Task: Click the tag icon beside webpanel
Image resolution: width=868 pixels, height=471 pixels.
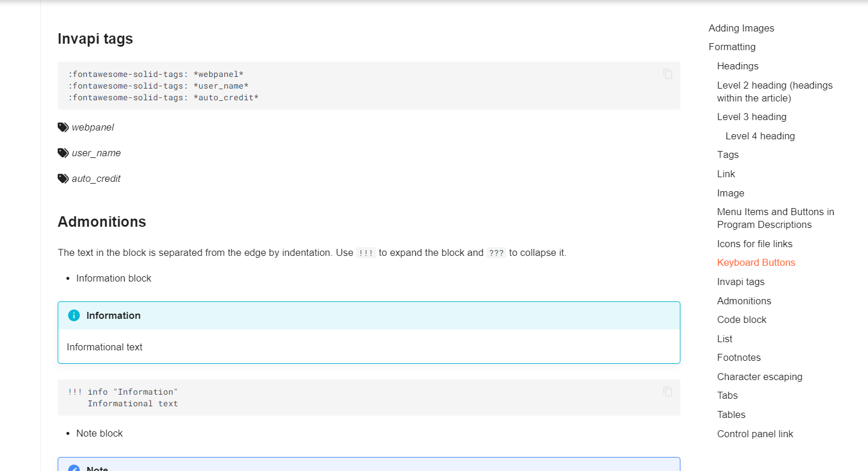Action: click(x=63, y=127)
